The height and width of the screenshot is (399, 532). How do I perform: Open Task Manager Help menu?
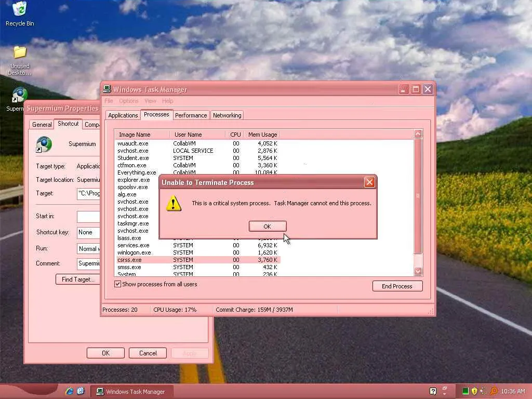168,101
